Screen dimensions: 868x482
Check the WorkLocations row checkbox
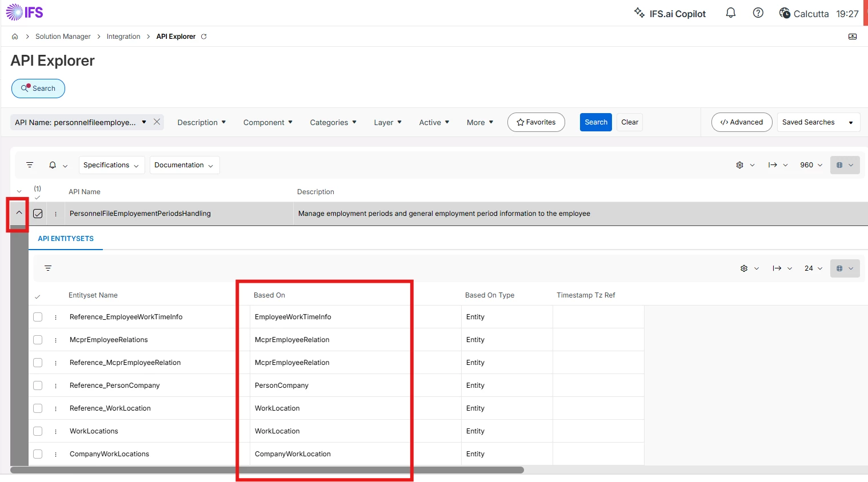click(38, 431)
